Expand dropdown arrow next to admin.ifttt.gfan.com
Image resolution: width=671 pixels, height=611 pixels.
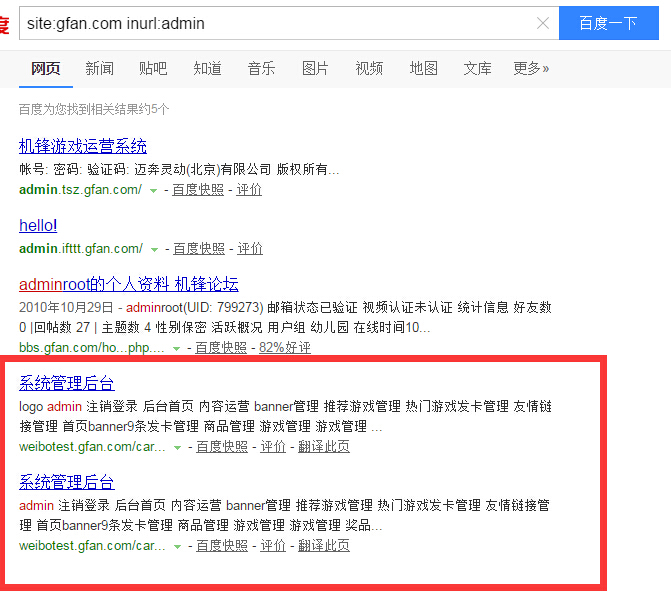154,249
